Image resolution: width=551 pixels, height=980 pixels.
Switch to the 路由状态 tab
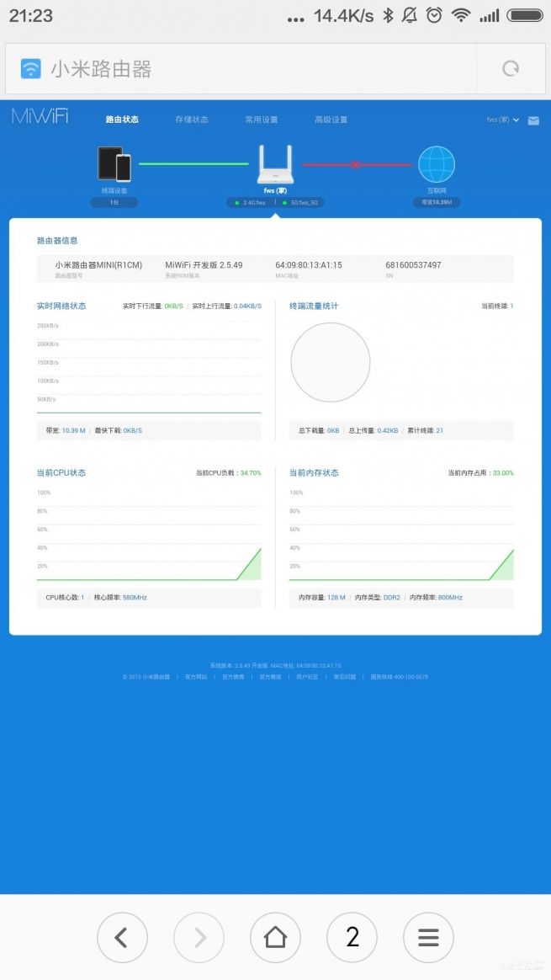click(122, 120)
